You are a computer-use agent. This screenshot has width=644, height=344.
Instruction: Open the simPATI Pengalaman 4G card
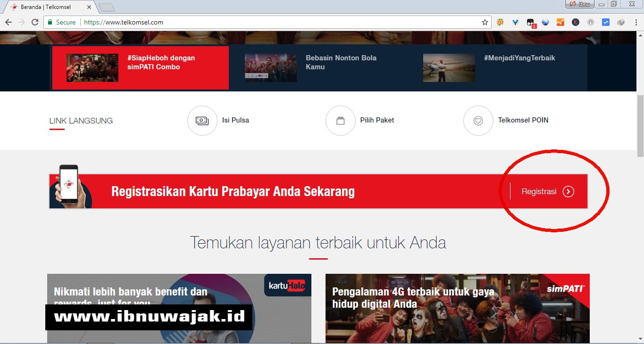coord(458,308)
